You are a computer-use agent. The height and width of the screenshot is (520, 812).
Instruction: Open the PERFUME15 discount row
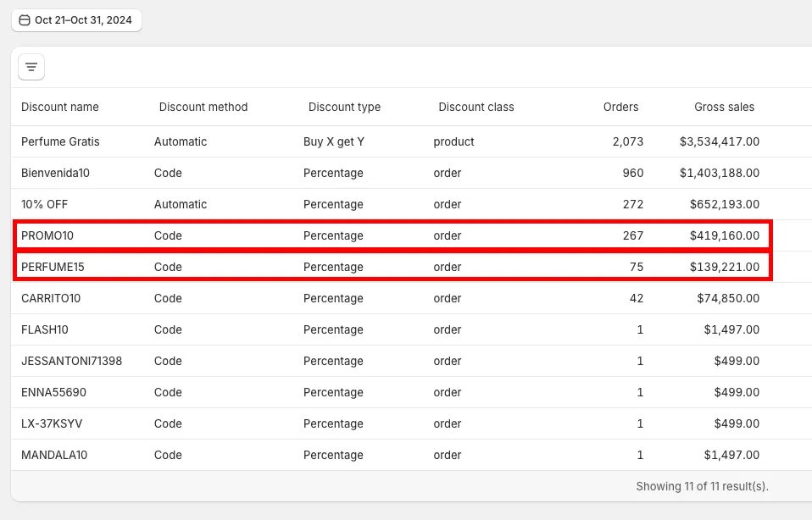point(53,267)
